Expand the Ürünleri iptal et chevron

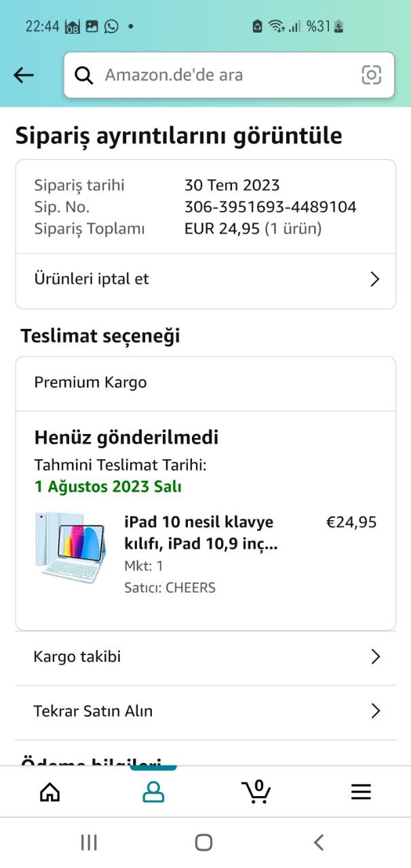374,279
